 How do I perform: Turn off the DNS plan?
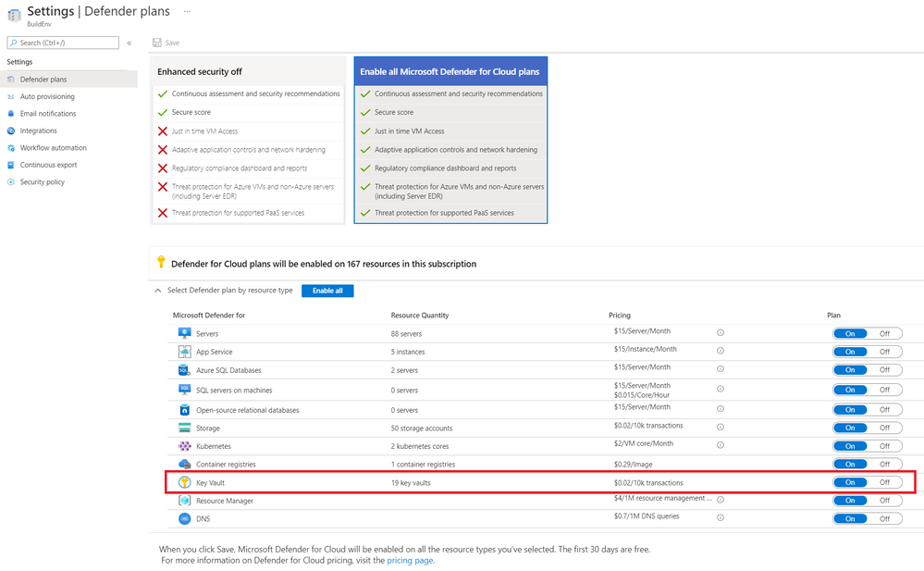tap(884, 518)
